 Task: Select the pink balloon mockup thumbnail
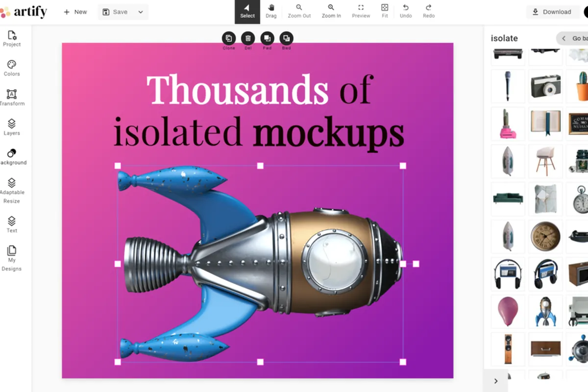tap(508, 311)
